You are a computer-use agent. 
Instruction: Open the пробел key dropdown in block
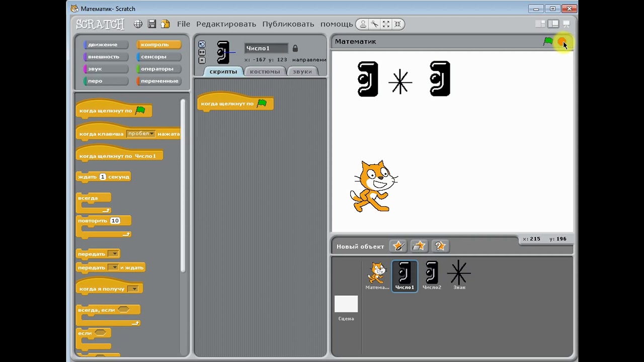coord(140,134)
